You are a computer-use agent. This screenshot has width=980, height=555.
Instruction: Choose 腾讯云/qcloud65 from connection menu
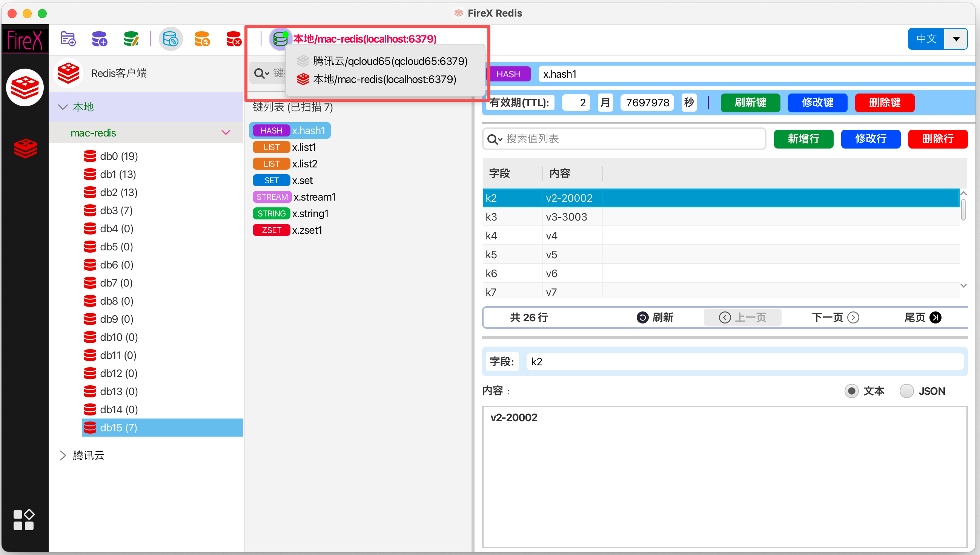pos(390,61)
